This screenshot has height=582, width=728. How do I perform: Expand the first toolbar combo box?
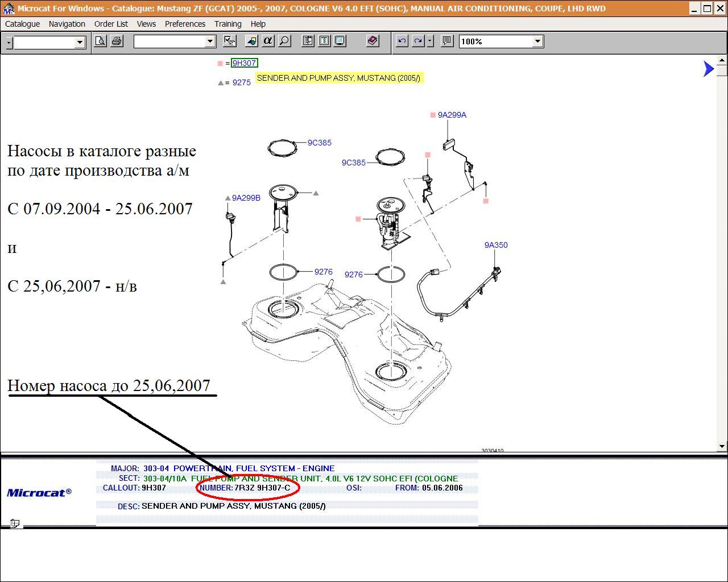[80, 42]
